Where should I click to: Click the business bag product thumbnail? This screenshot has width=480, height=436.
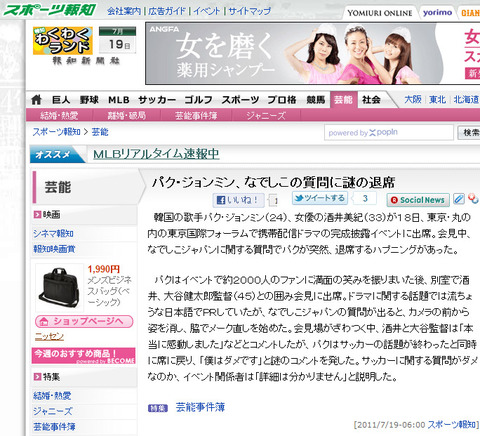(x=59, y=288)
